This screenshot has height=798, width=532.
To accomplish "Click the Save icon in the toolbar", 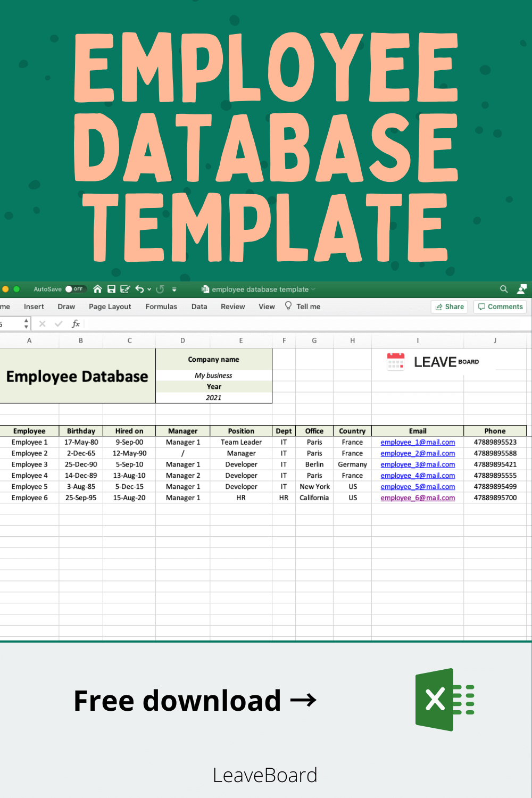I will (111, 289).
